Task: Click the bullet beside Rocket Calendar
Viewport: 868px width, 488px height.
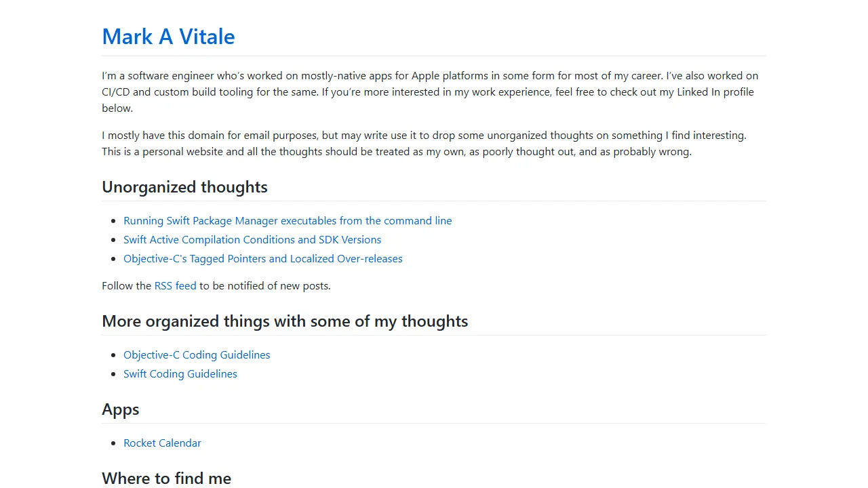Action: coord(114,443)
